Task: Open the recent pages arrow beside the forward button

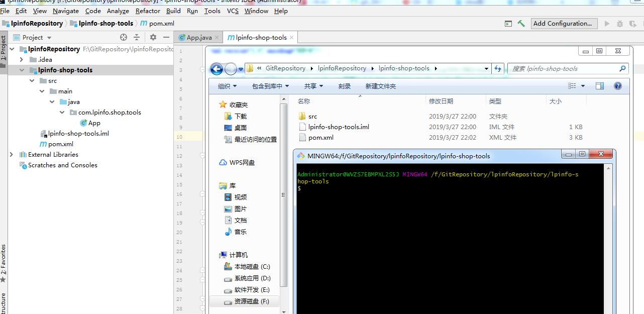Action: point(241,69)
